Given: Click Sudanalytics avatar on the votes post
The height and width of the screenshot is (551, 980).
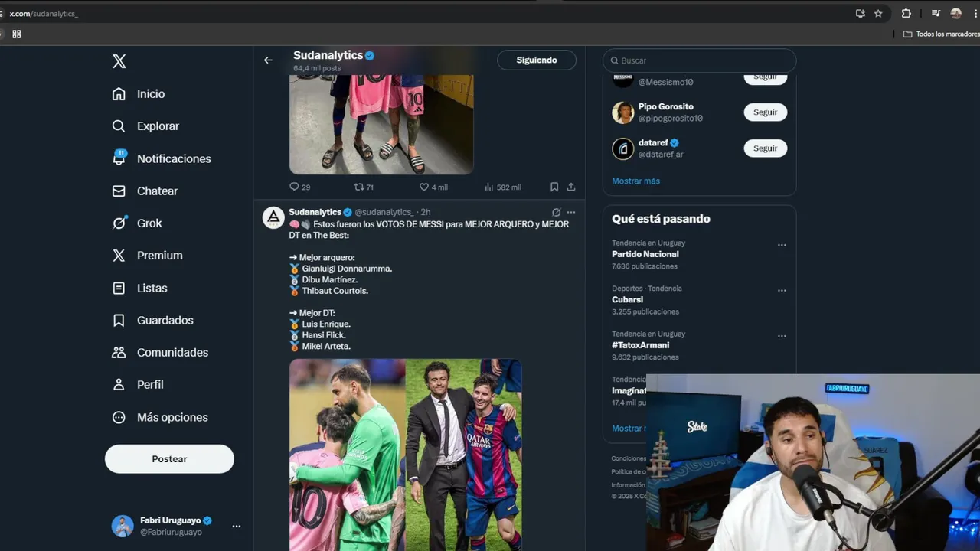Looking at the screenshot, I should click(x=273, y=217).
